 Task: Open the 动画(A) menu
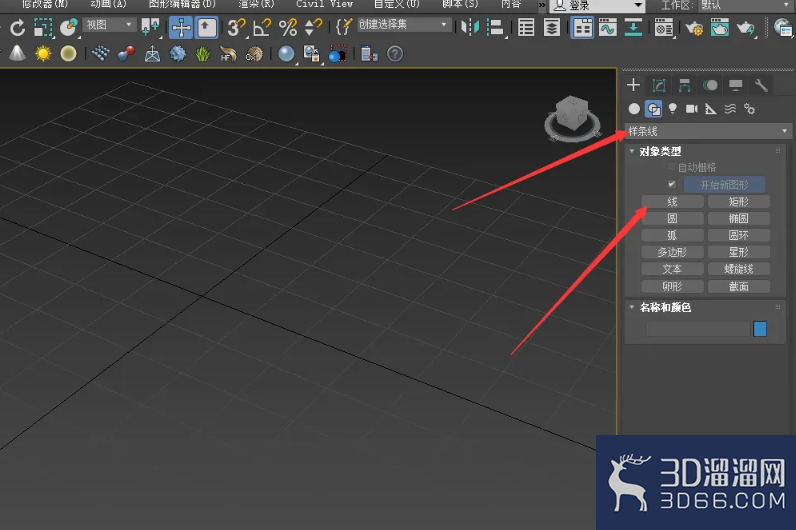tap(108, 4)
